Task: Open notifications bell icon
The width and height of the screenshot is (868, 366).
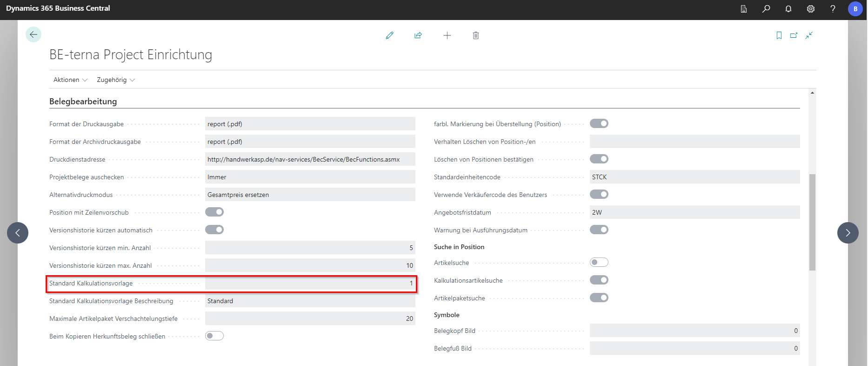Action: (788, 9)
